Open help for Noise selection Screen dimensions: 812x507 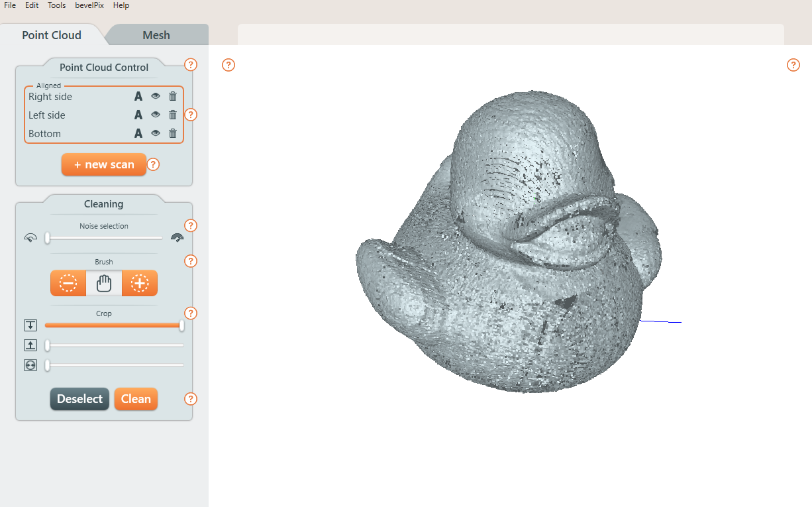pyautogui.click(x=191, y=226)
